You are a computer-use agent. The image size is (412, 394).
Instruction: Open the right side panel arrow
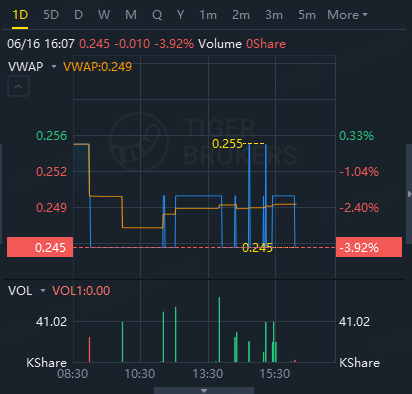click(x=409, y=194)
